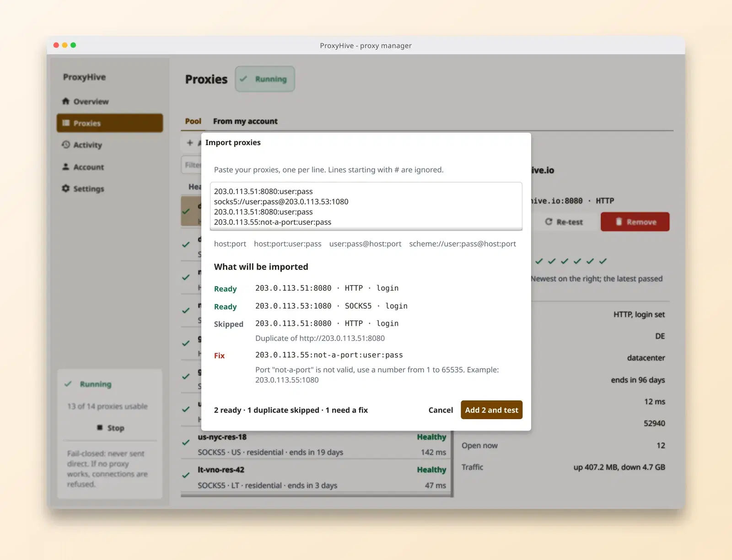Click the Add 2 and test button
The height and width of the screenshot is (560, 732).
pyautogui.click(x=491, y=410)
